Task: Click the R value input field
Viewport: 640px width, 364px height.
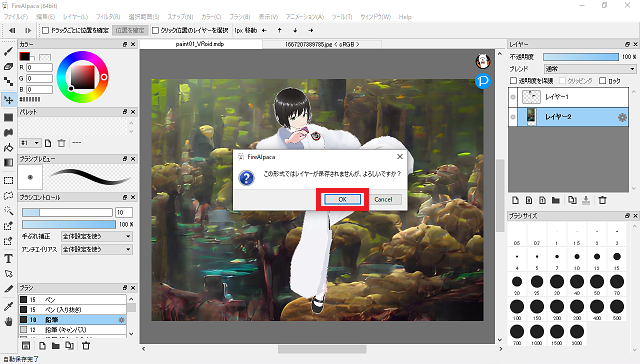Action: point(40,67)
